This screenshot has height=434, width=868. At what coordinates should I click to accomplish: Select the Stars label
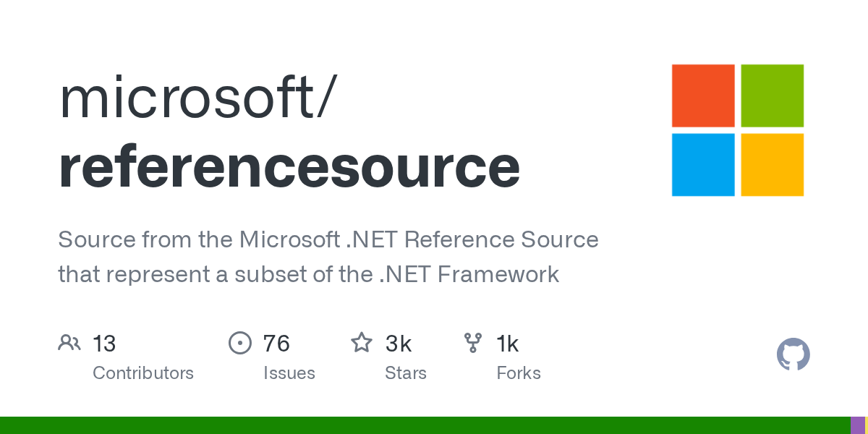click(x=406, y=373)
